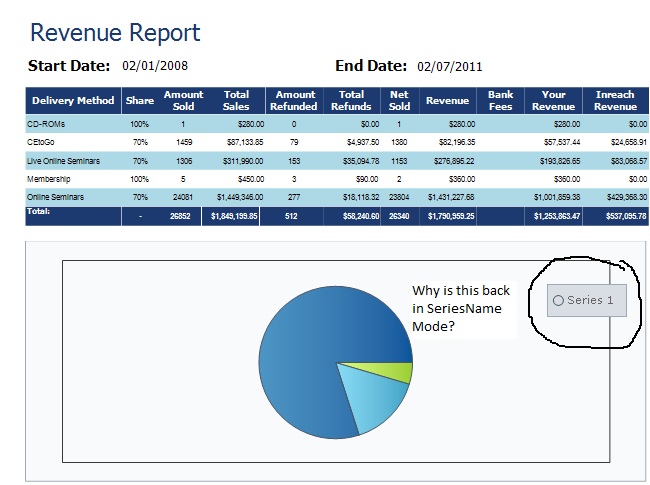This screenshot has height=485, width=650.
Task: Click the Delivery Method column header
Action: coord(73,100)
